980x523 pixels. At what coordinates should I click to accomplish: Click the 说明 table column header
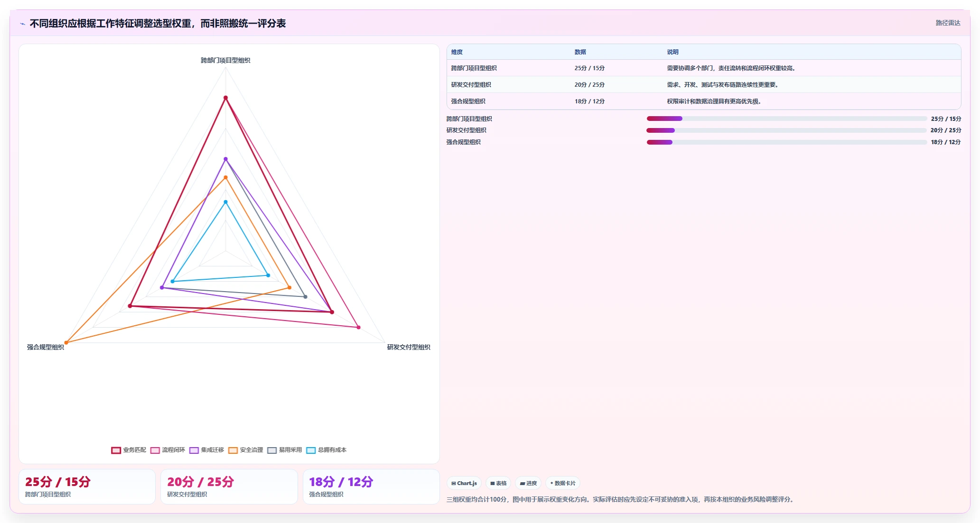click(672, 52)
